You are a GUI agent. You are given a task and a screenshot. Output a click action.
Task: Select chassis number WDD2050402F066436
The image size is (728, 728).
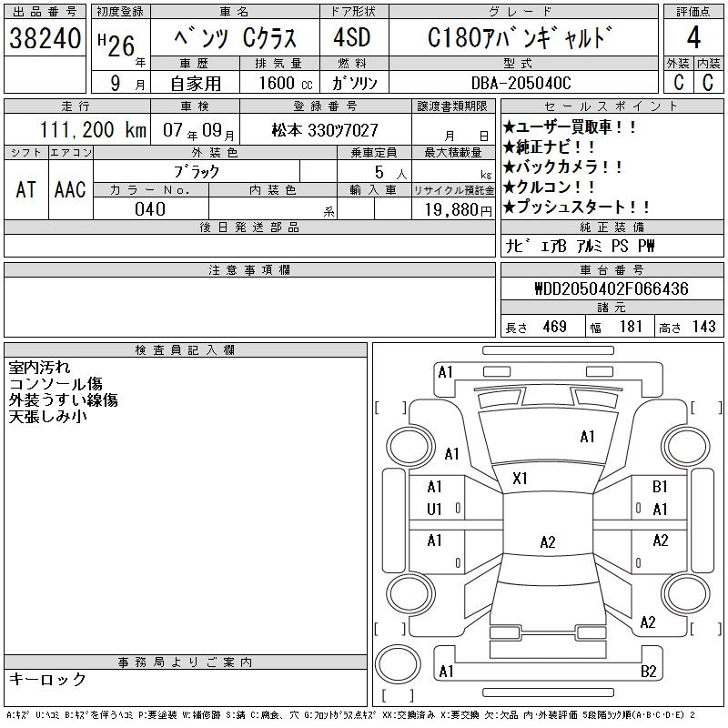[x=611, y=288]
